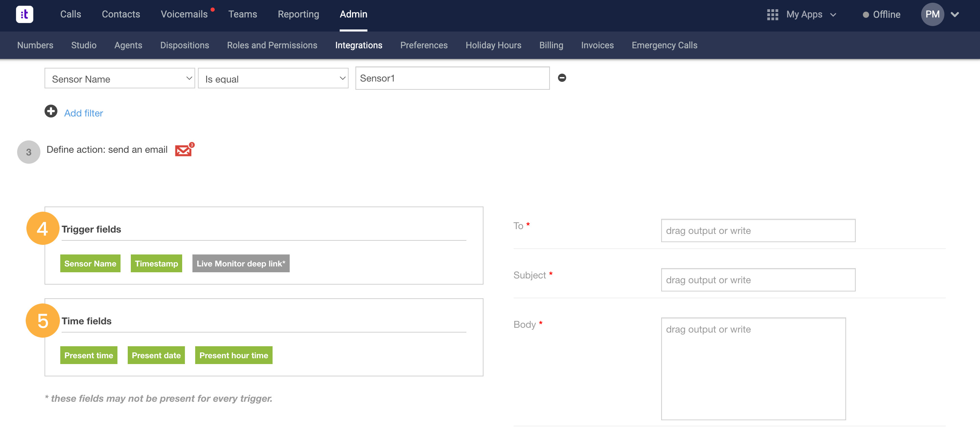Expand the profile menu chevron
Screen dimensions: 980x437
coord(955,14)
